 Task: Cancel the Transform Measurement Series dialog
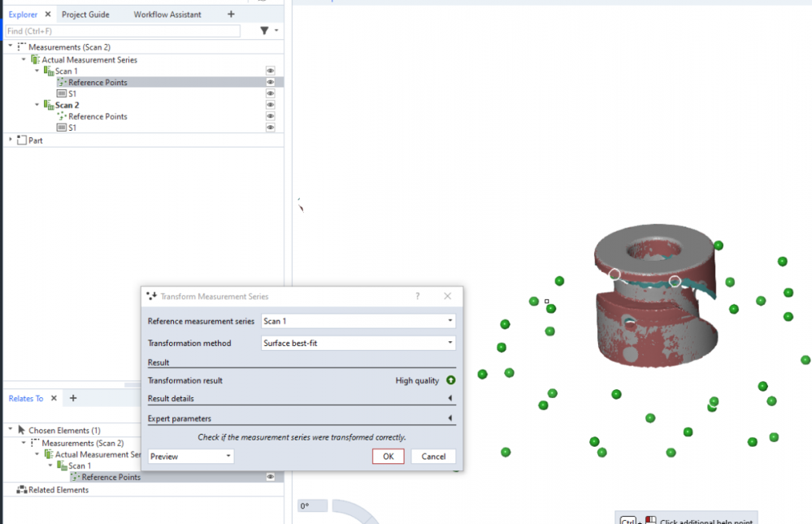pos(433,457)
